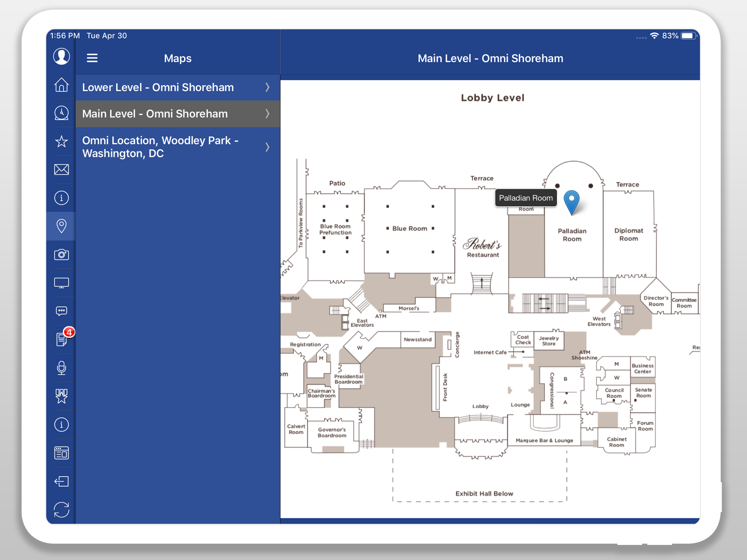Go to the Home icon in sidebar

point(62,85)
